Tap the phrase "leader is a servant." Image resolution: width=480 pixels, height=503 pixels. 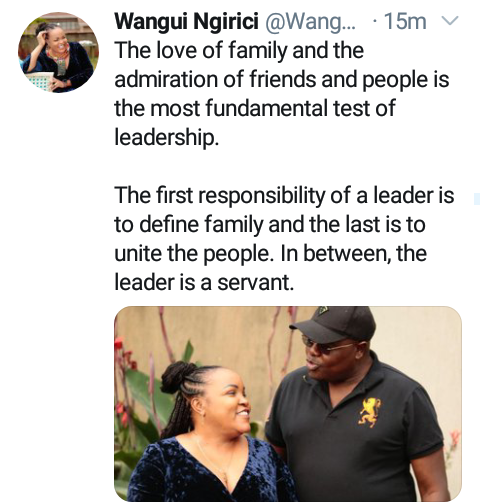pyautogui.click(x=204, y=283)
